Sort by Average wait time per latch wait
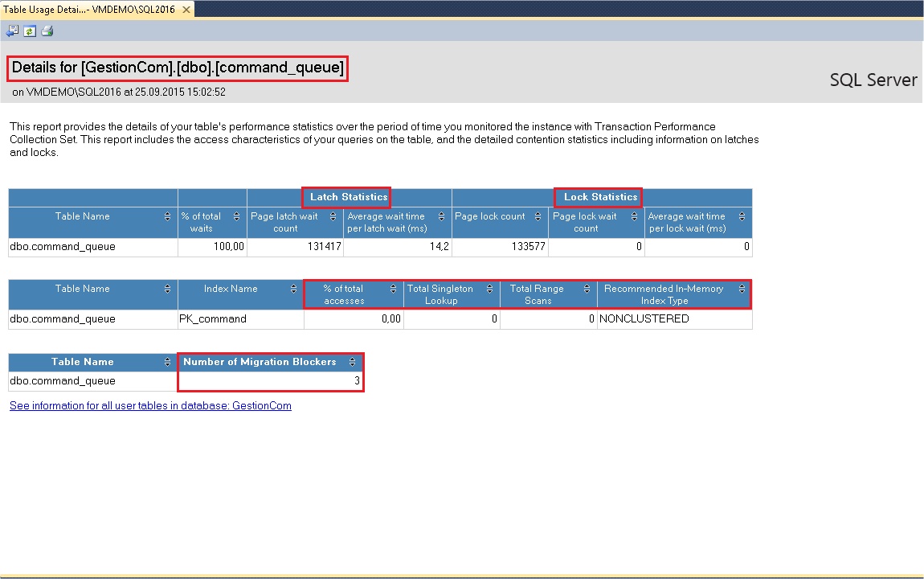924x579 pixels. [x=442, y=216]
